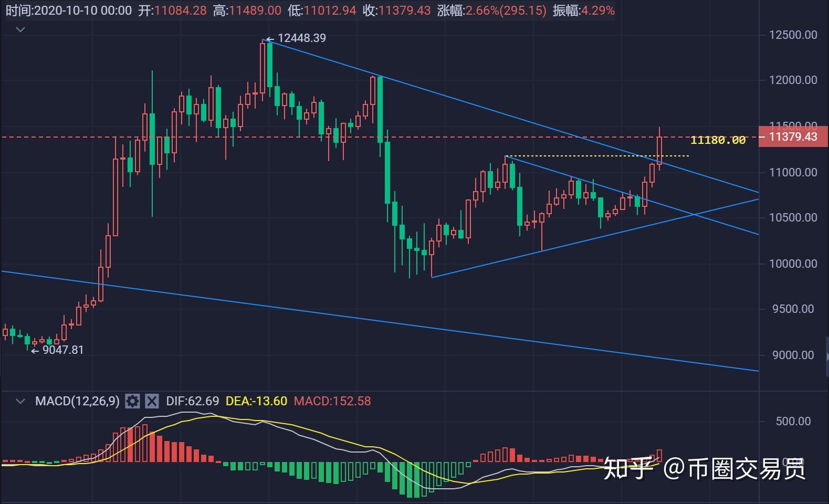829x504 pixels.
Task: Click MACD(12,26,9) indicator label
Action: tap(77, 401)
